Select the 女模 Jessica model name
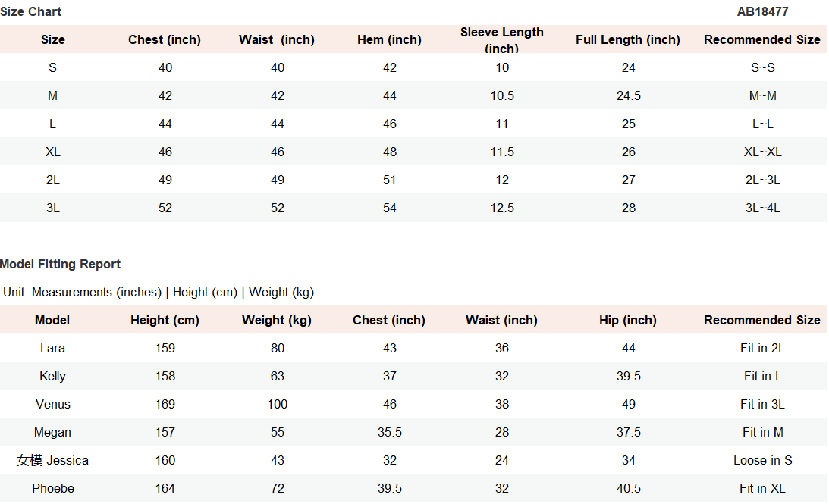Screen dimensions: 829x504 pyautogui.click(x=52, y=460)
